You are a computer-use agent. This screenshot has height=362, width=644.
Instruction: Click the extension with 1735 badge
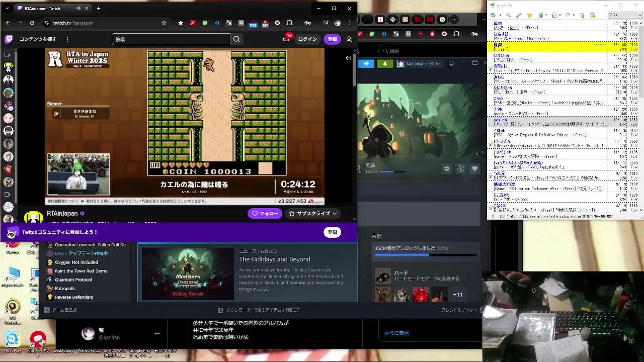(253, 23)
